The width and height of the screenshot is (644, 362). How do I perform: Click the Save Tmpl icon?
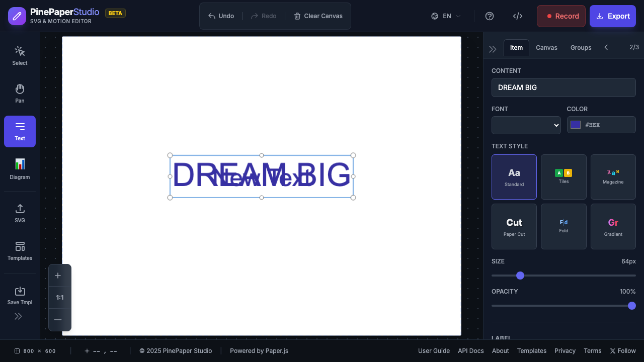click(x=20, y=295)
